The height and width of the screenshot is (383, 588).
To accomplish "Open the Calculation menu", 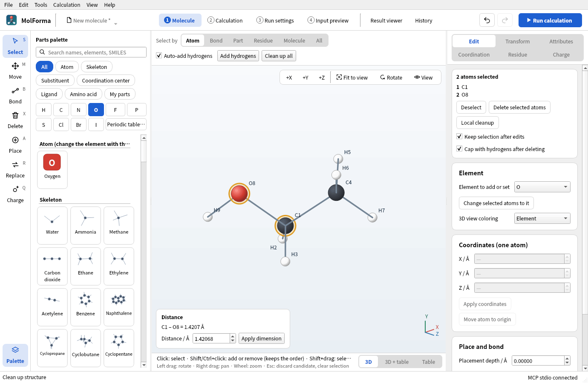I will 66,5.
